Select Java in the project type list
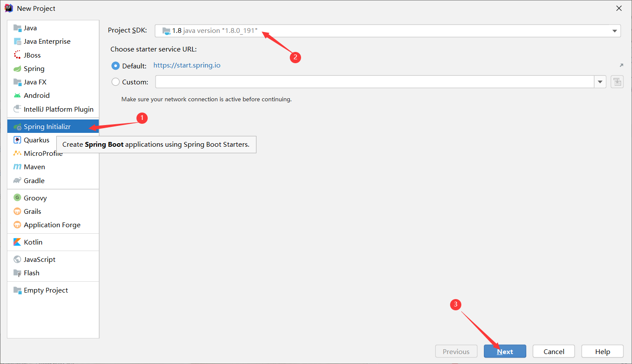 tap(53, 28)
